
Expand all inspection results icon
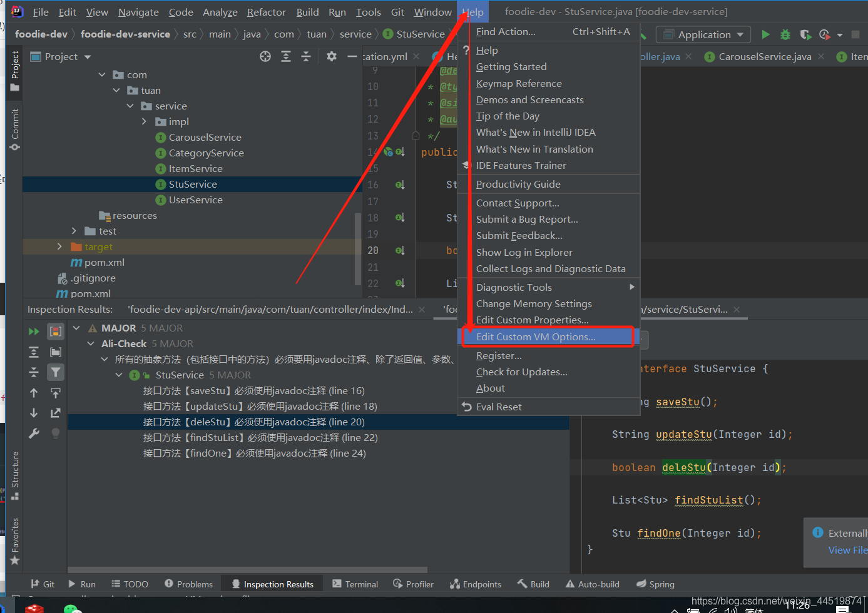[x=34, y=352]
